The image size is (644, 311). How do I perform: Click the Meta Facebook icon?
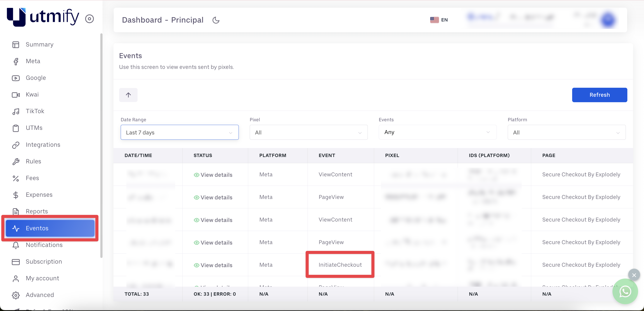pos(16,61)
